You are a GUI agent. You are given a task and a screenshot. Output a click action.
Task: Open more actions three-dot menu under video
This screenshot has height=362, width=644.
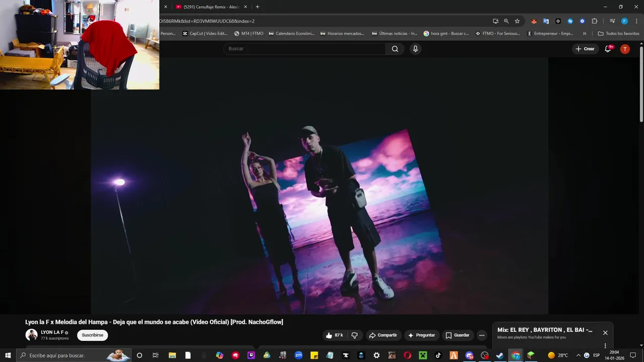pos(481,335)
